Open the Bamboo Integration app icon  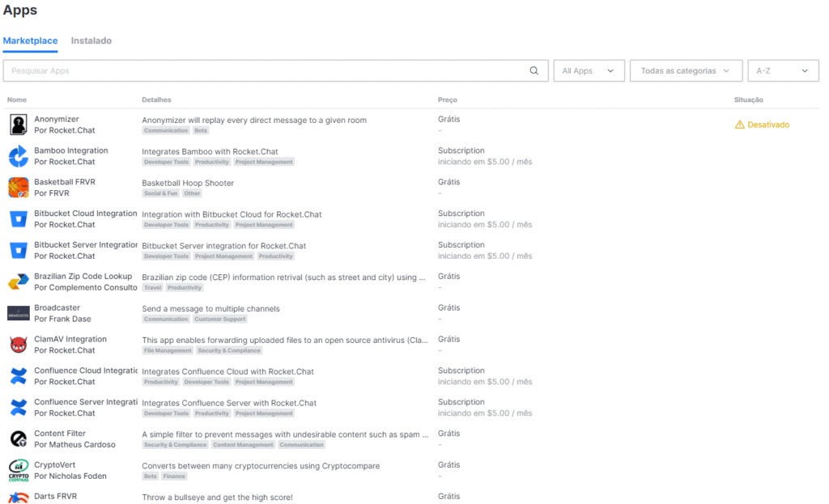19,156
